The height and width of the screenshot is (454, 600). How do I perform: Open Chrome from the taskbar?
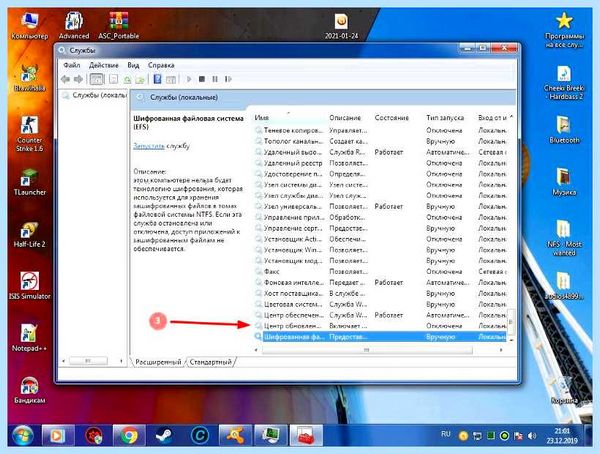[129, 435]
